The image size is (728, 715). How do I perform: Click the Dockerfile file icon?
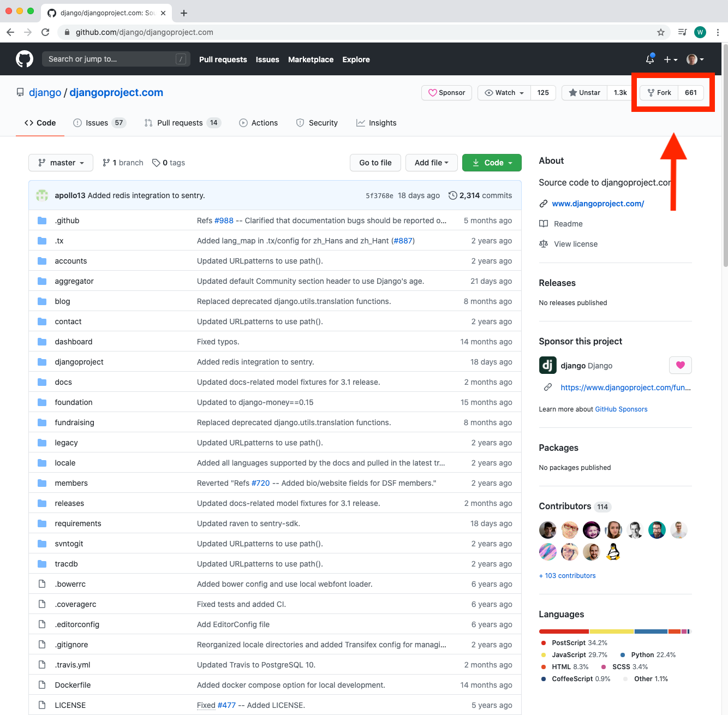[42, 685]
